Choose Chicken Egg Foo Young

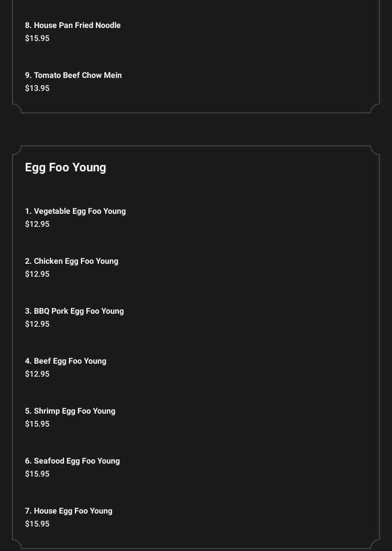pos(71,261)
